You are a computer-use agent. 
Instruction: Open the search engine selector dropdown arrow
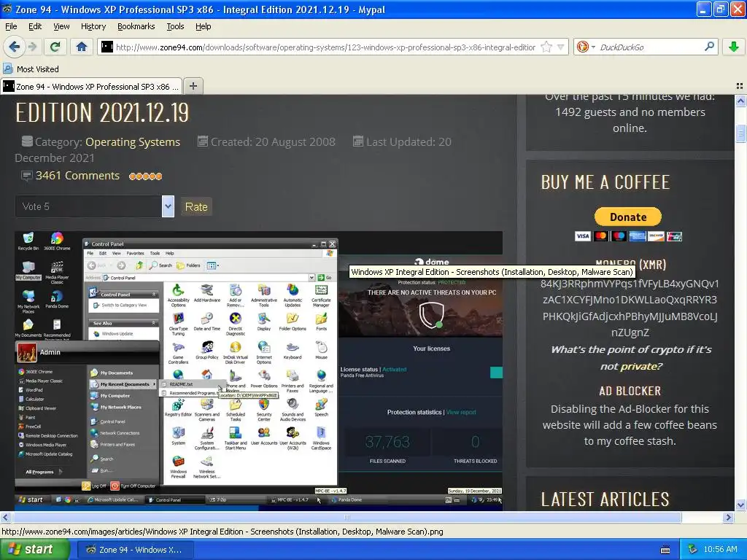click(593, 47)
